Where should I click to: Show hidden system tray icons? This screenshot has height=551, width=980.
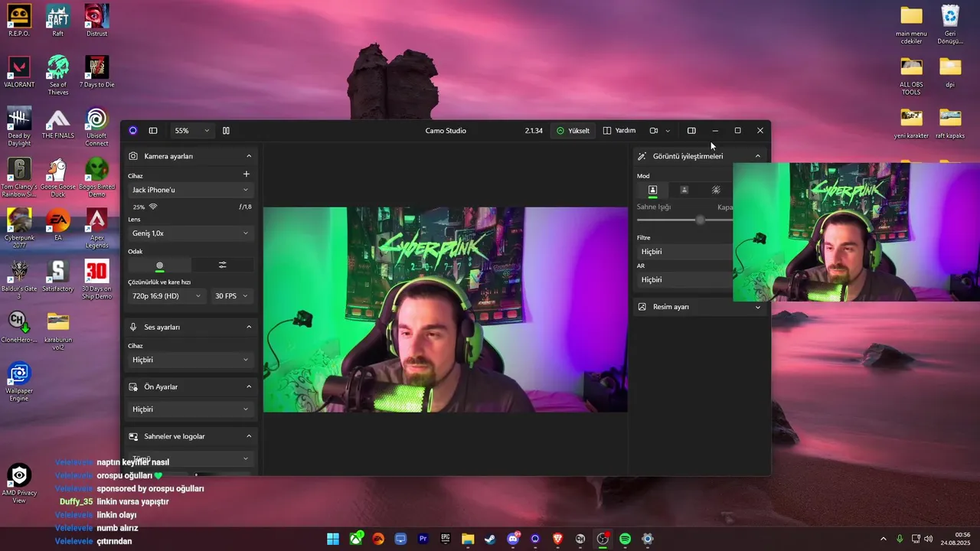pyautogui.click(x=883, y=539)
